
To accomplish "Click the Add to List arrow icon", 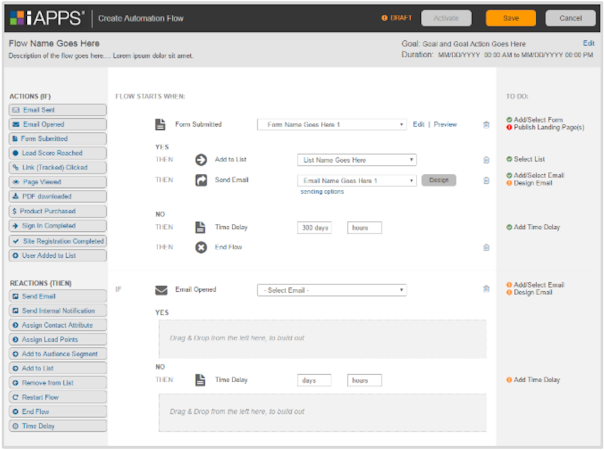I will coord(200,160).
